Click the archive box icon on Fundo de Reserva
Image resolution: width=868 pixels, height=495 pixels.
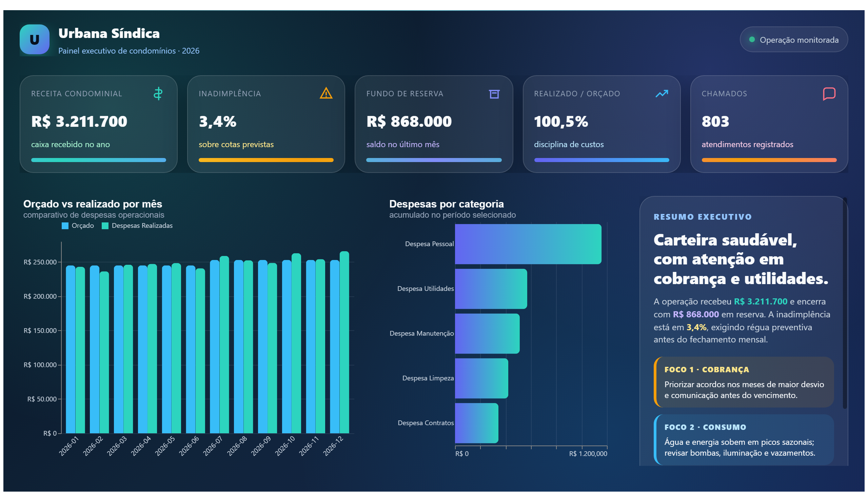tap(494, 94)
